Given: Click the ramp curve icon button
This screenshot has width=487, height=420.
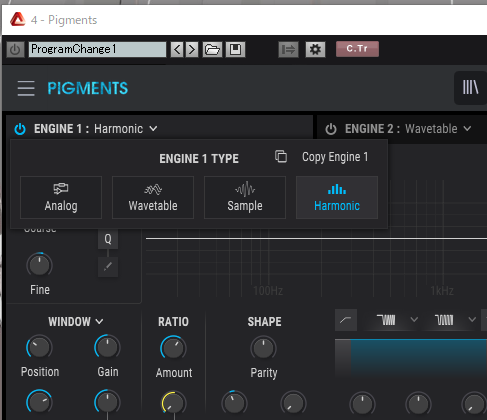Looking at the screenshot, I should coord(346,320).
